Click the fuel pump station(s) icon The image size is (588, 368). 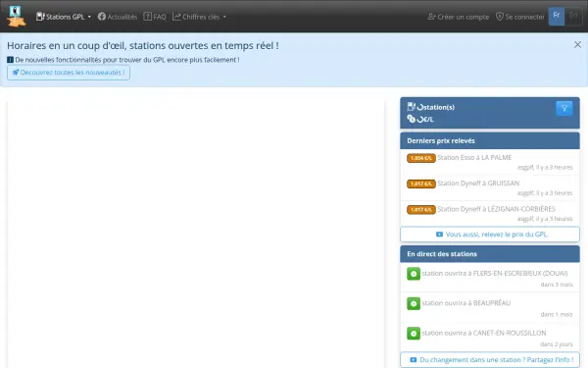(x=411, y=107)
